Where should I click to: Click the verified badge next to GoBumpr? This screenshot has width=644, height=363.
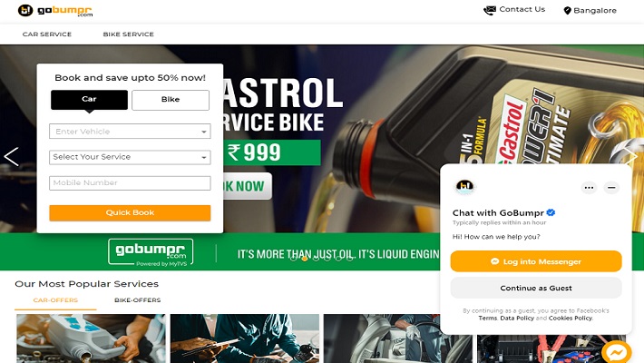tap(551, 212)
